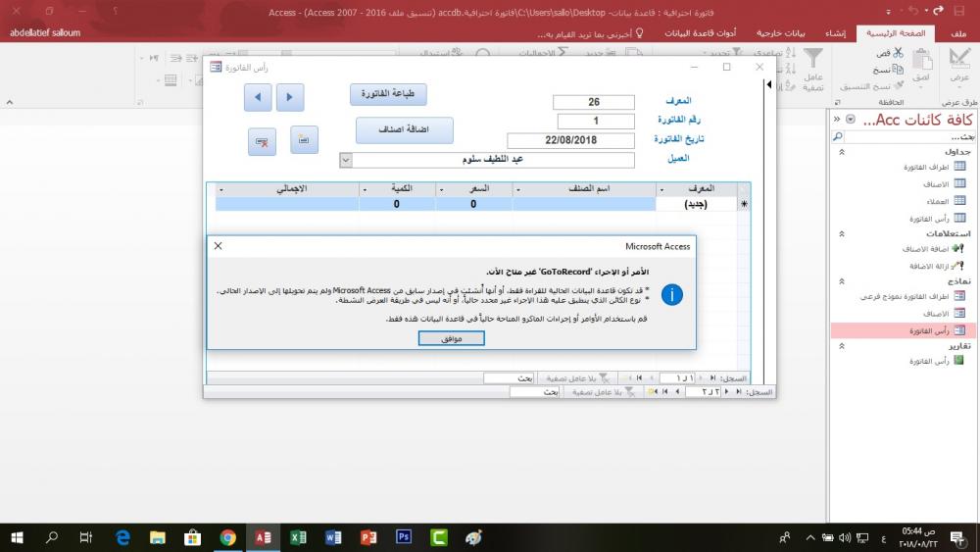Select the الصفحة الرئيسية Home ribbon tab

(x=896, y=33)
